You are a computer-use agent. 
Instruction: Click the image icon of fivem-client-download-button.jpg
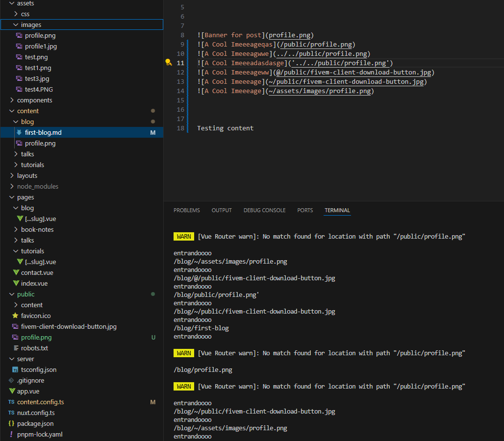tap(15, 326)
